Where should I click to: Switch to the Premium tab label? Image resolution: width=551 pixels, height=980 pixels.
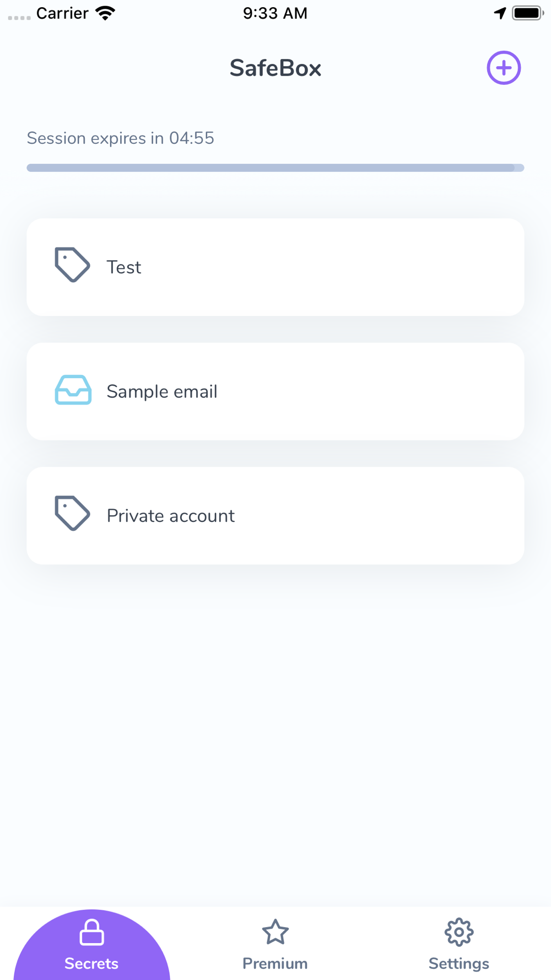pos(275,963)
